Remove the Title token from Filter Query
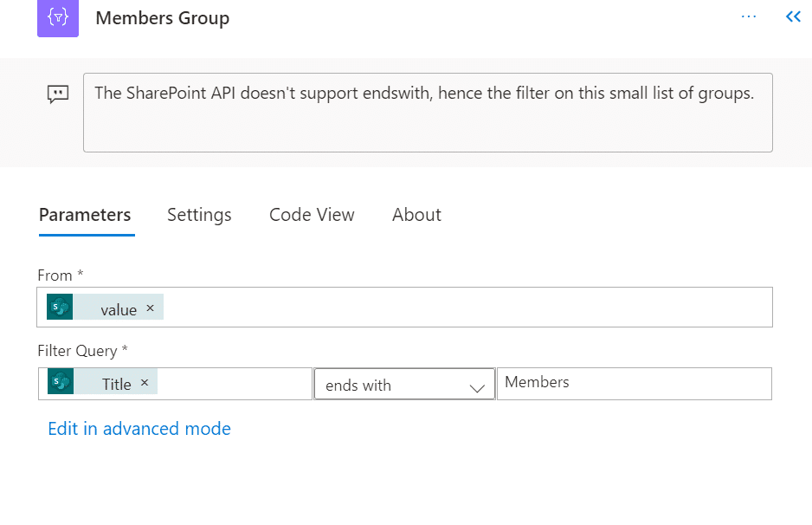The height and width of the screenshot is (525, 812). point(145,382)
